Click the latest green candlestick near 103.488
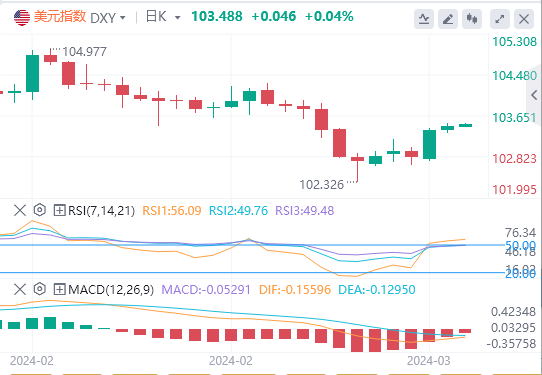This screenshot has height=375, width=542. click(x=465, y=125)
